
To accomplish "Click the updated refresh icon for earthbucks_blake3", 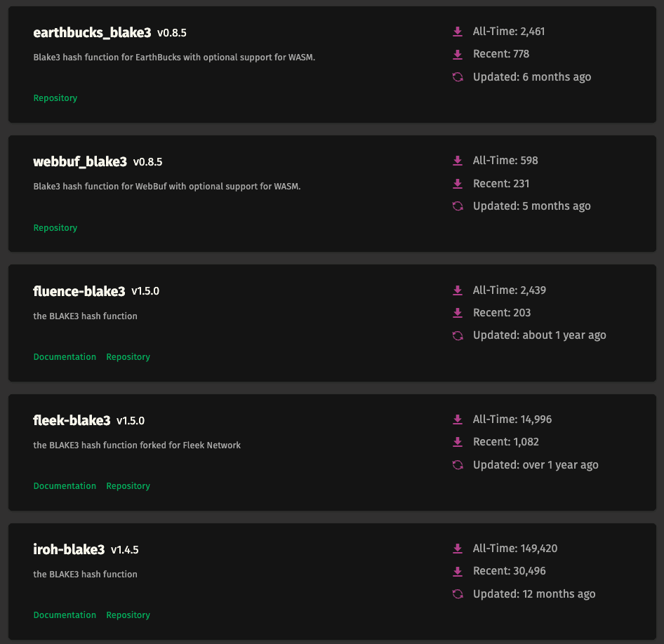I will pyautogui.click(x=458, y=77).
